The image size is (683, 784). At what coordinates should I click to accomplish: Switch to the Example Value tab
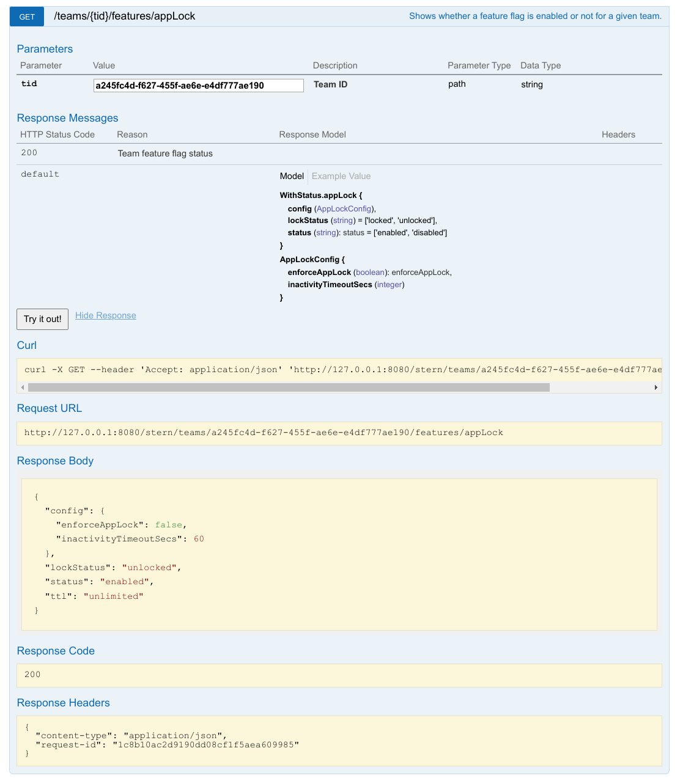pos(341,176)
